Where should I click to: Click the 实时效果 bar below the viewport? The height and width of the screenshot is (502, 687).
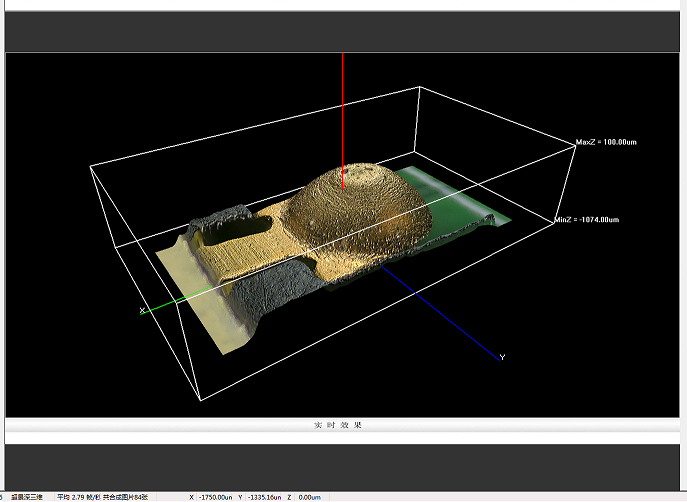point(342,425)
